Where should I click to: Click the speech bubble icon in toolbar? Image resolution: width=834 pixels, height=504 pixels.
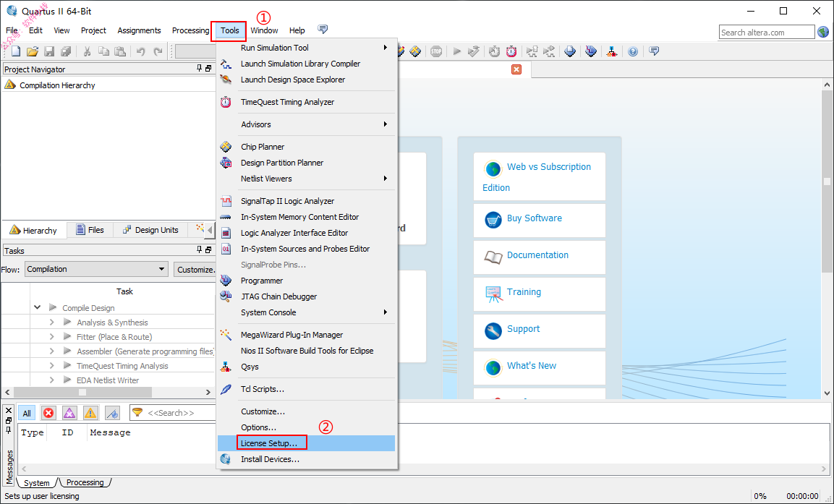pos(654,51)
